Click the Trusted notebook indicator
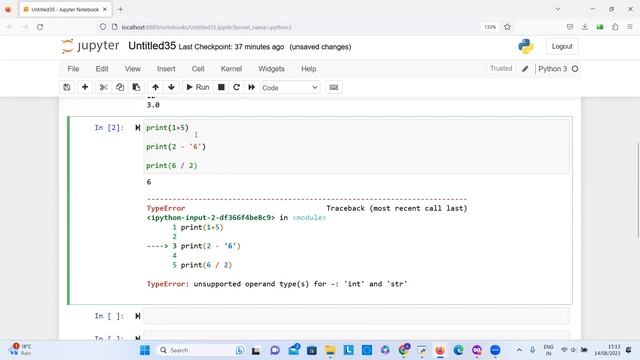 tap(501, 69)
